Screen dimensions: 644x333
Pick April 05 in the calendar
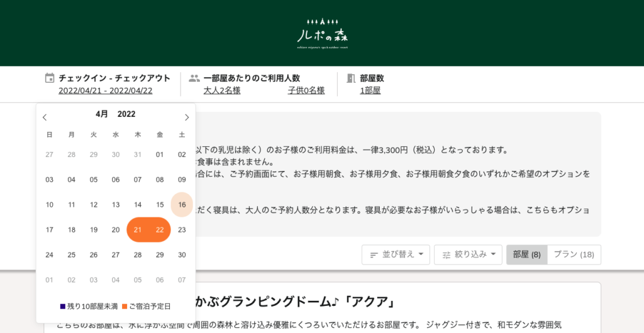click(94, 180)
